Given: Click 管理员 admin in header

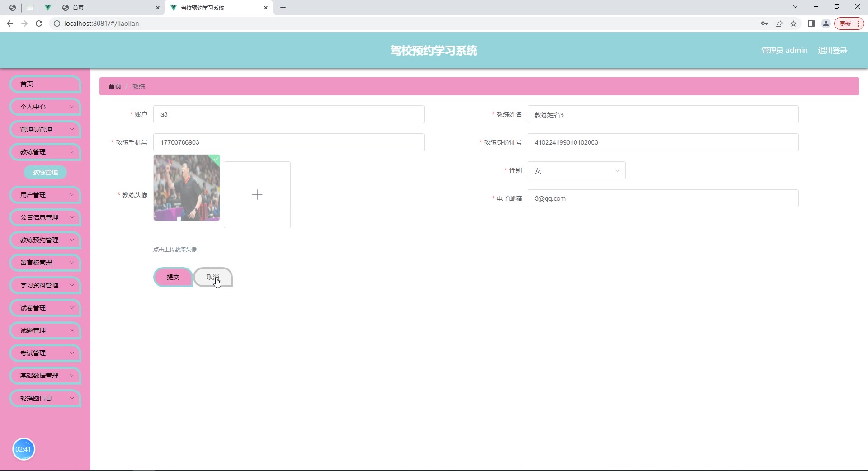Looking at the screenshot, I should [784, 51].
